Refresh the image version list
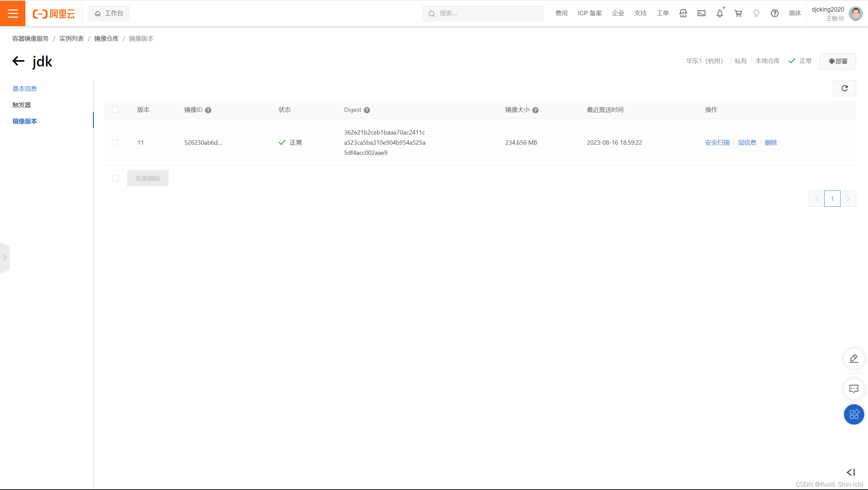This screenshot has width=868, height=490. click(844, 88)
